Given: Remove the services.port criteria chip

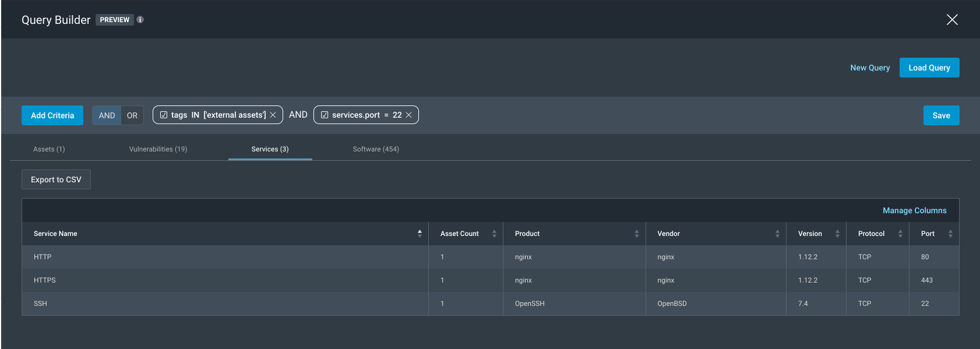Looking at the screenshot, I should coord(409,115).
